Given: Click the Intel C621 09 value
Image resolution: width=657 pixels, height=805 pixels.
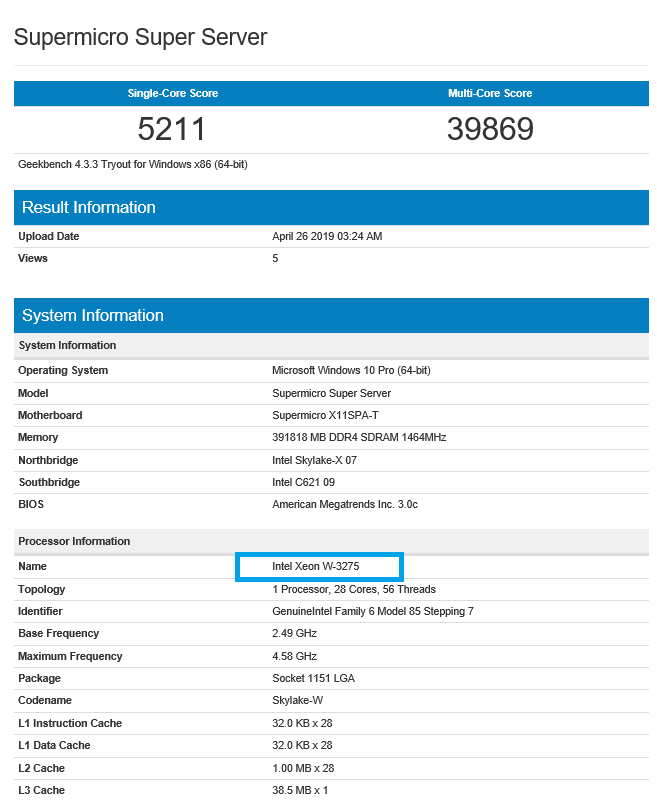Looking at the screenshot, I should click(x=303, y=482).
